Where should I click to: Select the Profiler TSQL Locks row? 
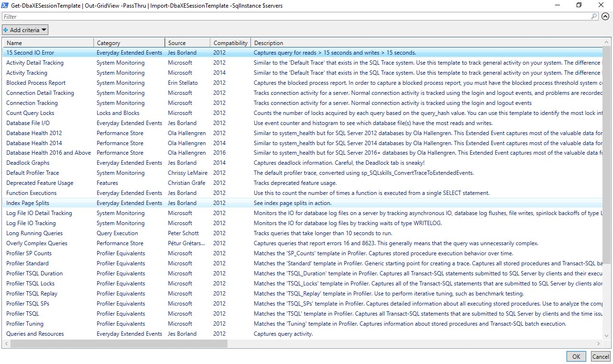(x=302, y=284)
